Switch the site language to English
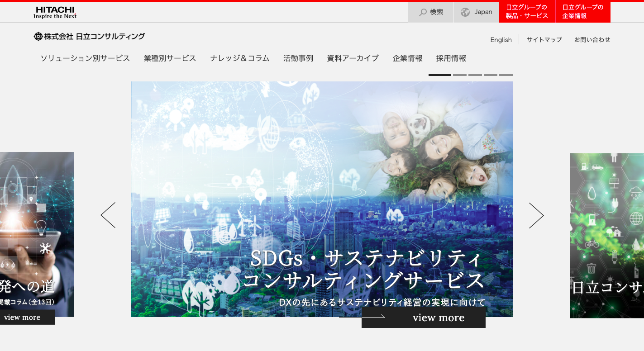Viewport: 644px width, 351px height. 501,40
